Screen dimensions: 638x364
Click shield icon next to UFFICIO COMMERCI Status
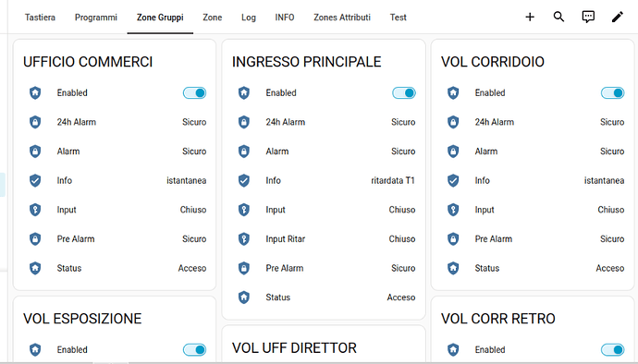tap(35, 268)
